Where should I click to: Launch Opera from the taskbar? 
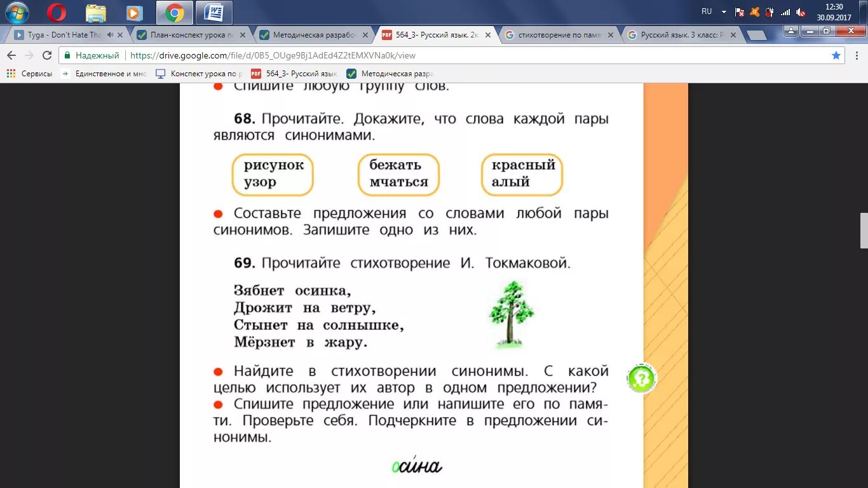point(57,12)
